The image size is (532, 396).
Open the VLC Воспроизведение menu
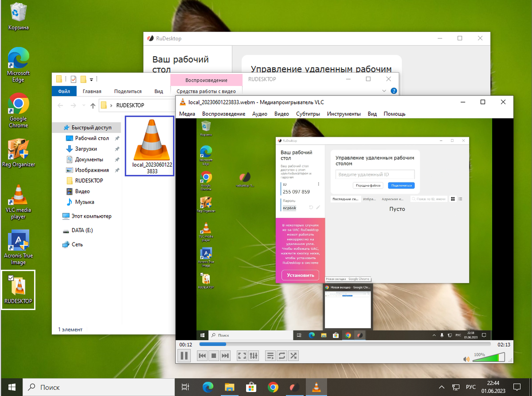(x=223, y=114)
